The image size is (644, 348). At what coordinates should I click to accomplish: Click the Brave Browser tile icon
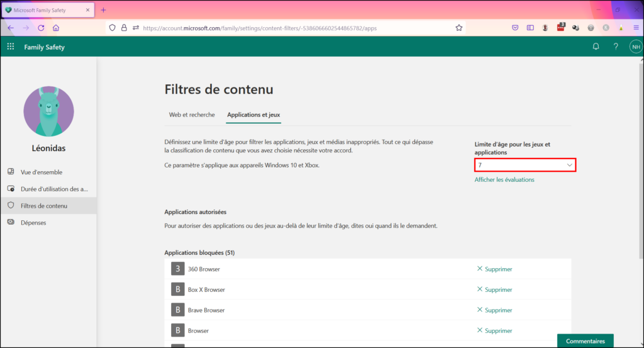(177, 310)
